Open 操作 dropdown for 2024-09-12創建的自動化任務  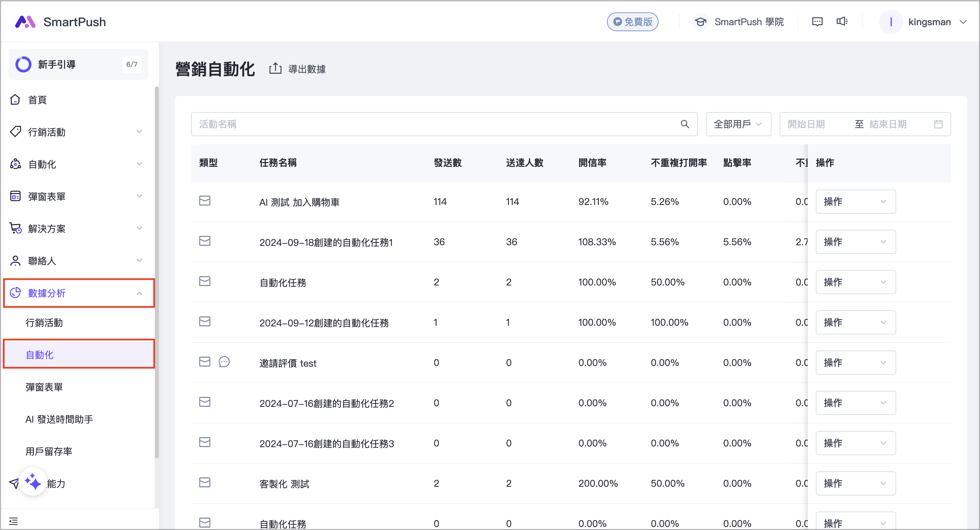pos(855,322)
